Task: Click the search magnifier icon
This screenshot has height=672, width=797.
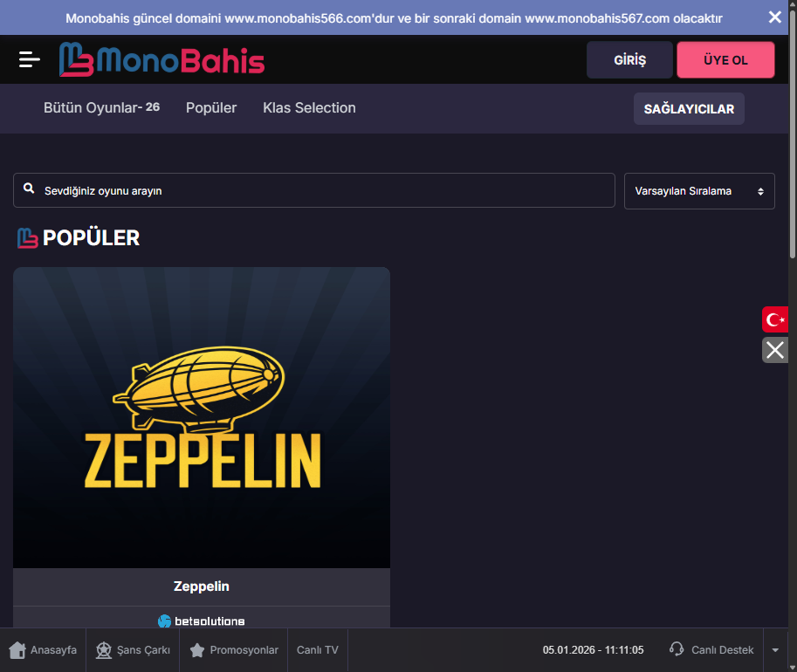Action: coord(30,189)
